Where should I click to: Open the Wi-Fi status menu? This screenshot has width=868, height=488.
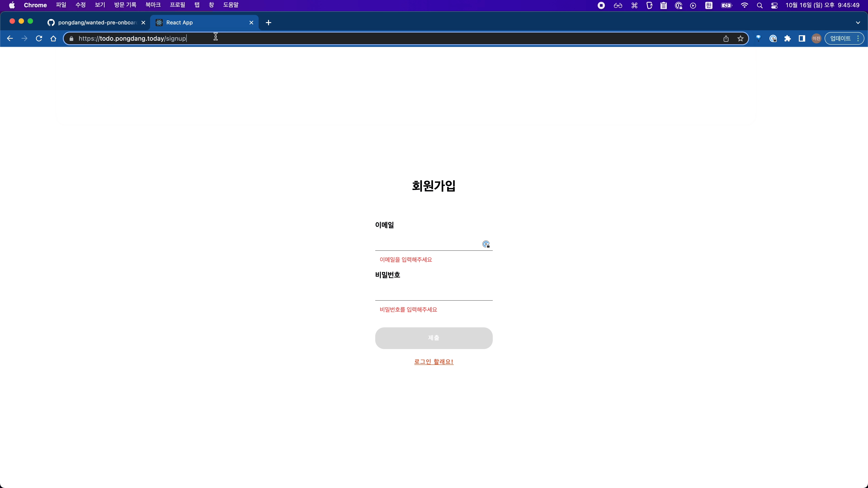point(744,5)
